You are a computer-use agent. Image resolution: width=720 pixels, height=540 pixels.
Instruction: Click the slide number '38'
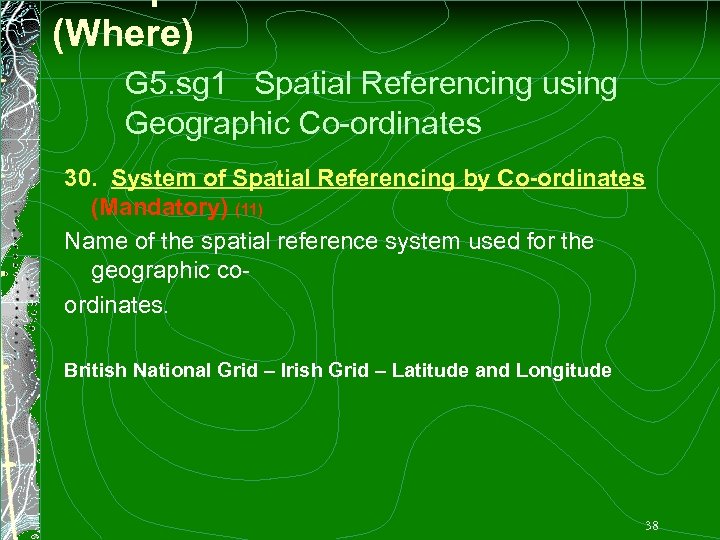652,525
